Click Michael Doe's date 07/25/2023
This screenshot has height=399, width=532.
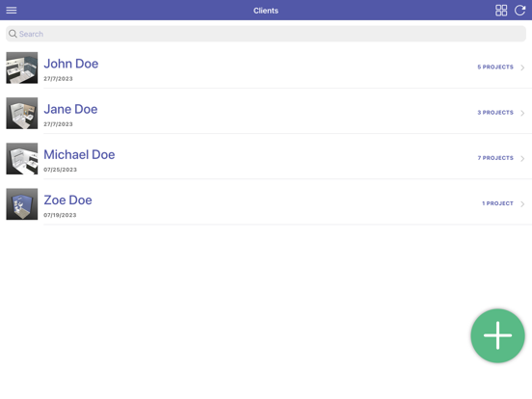(60, 170)
